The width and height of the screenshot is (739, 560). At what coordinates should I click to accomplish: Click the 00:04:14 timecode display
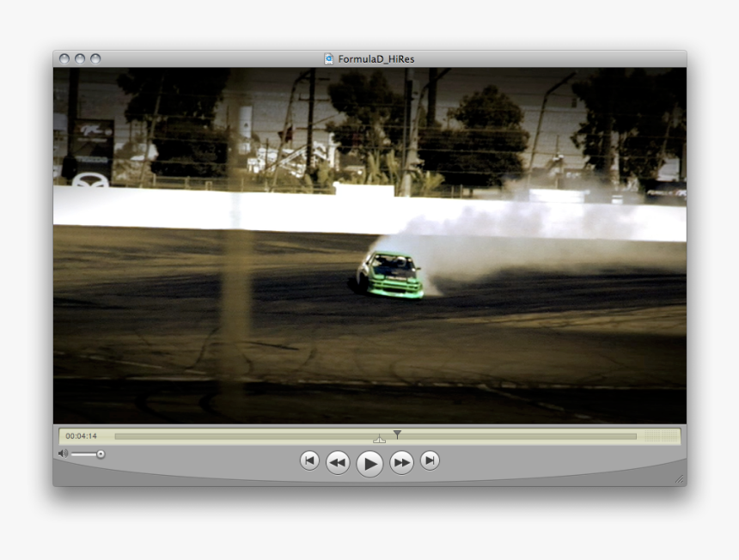coord(82,436)
